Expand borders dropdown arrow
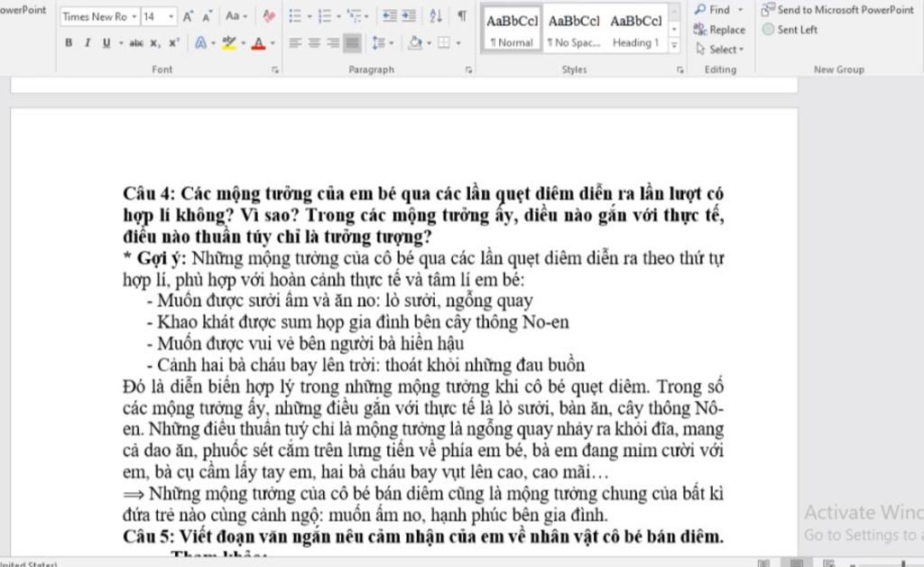This screenshot has height=567, width=924. pos(457,43)
